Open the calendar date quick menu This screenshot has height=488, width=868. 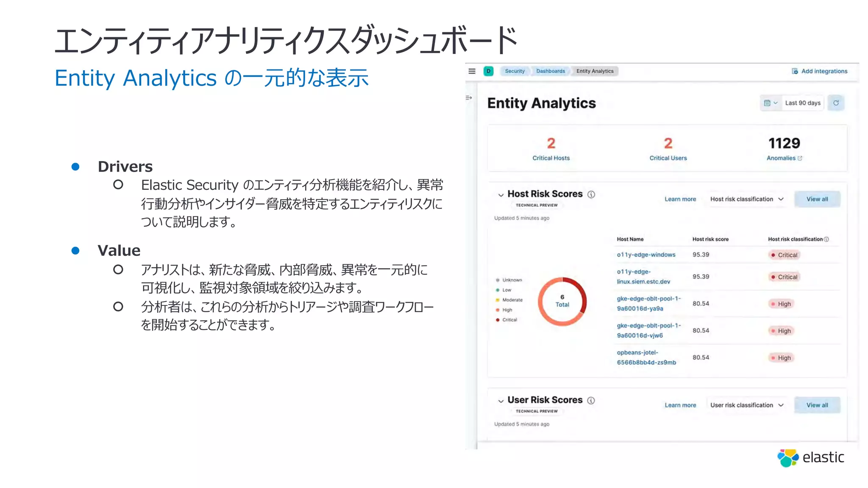771,103
